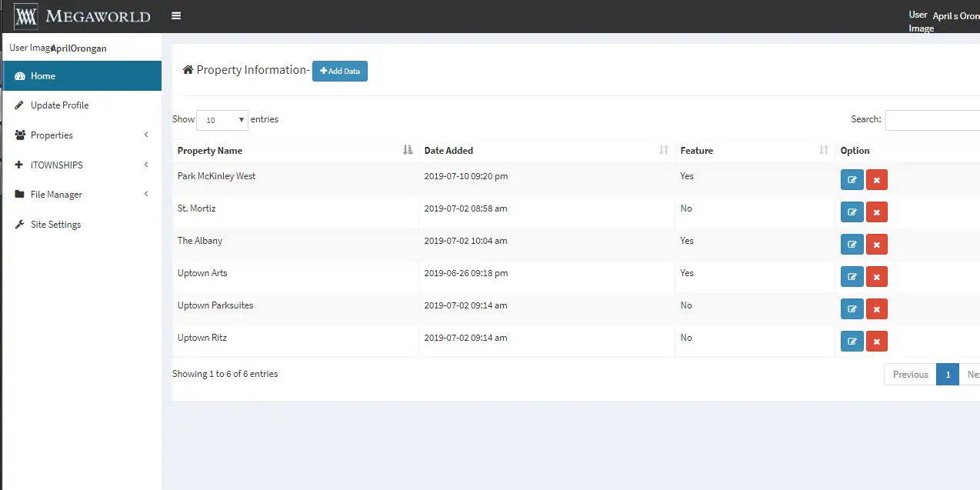Image resolution: width=980 pixels, height=490 pixels.
Task: Sort table by Date Added
Action: [546, 151]
